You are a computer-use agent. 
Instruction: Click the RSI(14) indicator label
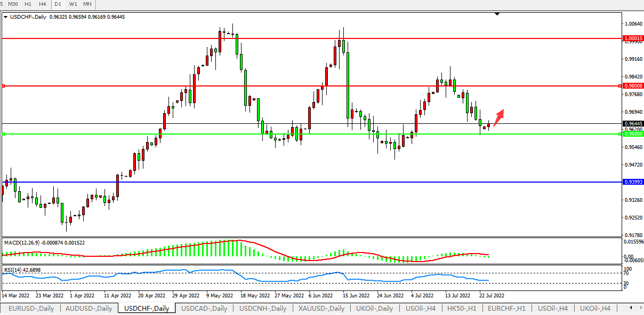click(x=22, y=270)
